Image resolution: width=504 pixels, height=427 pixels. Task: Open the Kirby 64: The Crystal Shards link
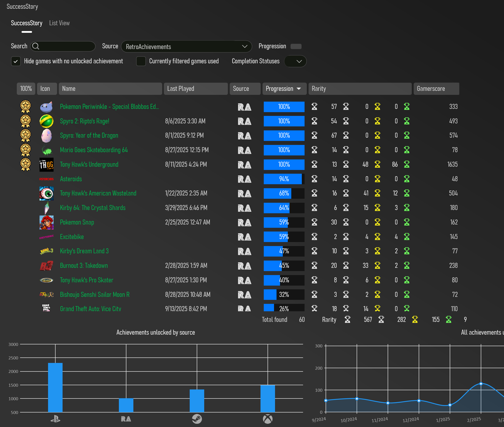coord(93,208)
